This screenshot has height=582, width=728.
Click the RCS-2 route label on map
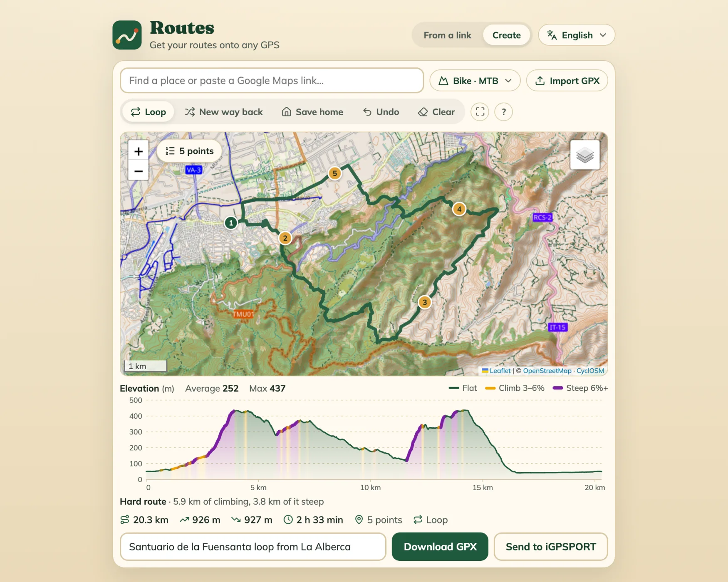point(542,217)
